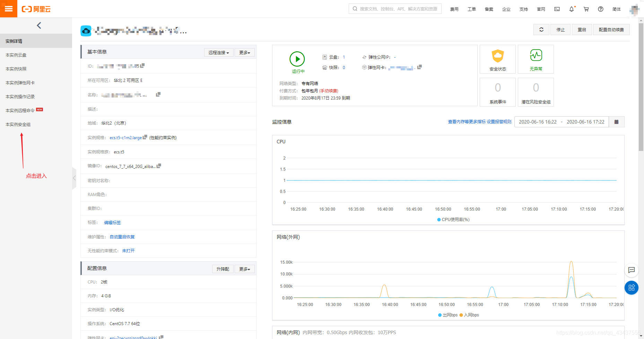Click the 重启 restart button

coord(582,29)
